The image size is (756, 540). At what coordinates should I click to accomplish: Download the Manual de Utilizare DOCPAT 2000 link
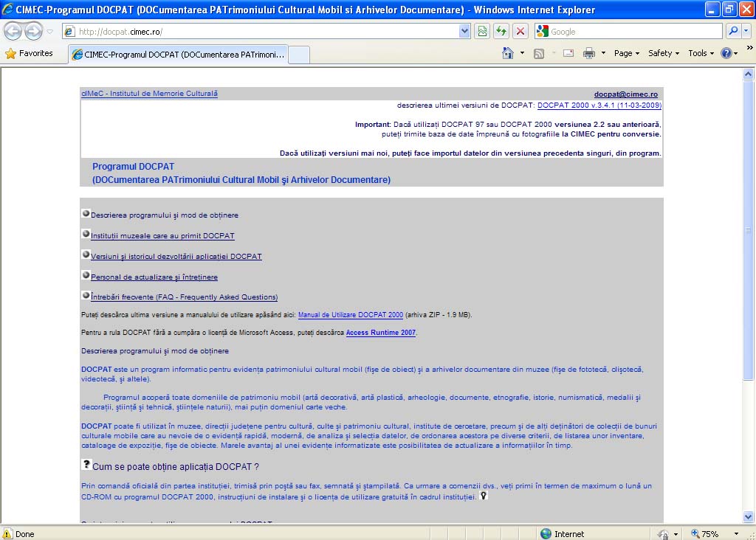click(x=351, y=315)
